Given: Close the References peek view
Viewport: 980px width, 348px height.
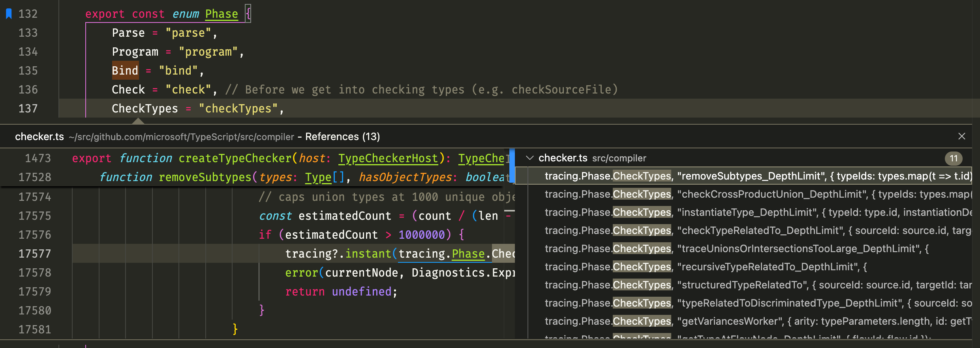Looking at the screenshot, I should coord(961,136).
